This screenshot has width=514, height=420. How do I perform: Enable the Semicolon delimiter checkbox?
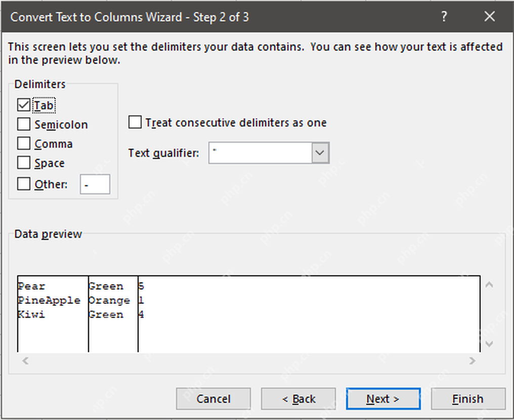point(24,124)
